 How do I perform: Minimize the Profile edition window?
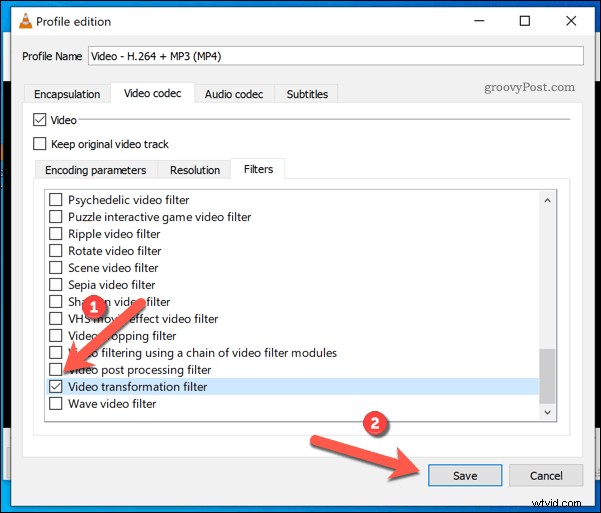click(x=479, y=21)
